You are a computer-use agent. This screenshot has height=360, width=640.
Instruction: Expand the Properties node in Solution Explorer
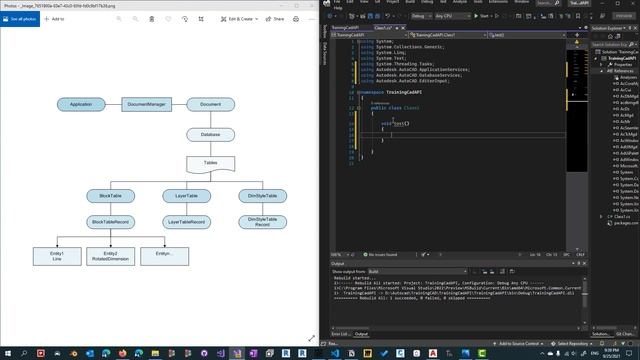[x=601, y=64]
